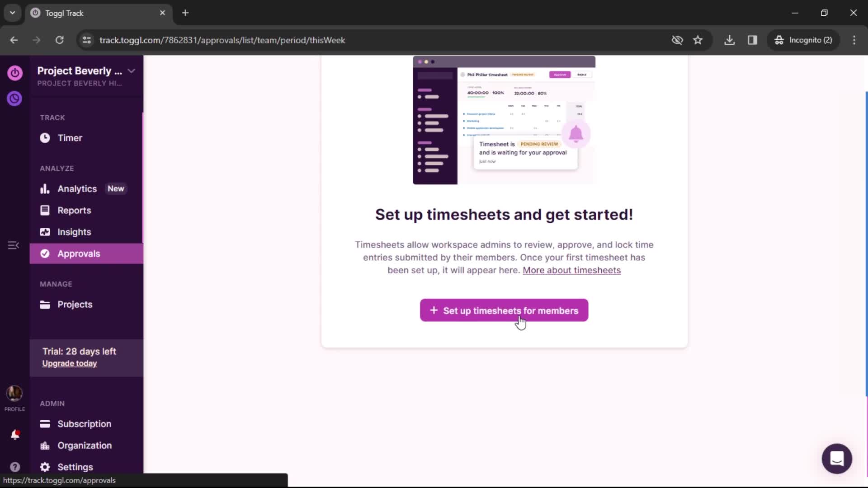Screen dimensions: 868x488
Task: Click Upgrade today subscription link
Action: tap(69, 363)
